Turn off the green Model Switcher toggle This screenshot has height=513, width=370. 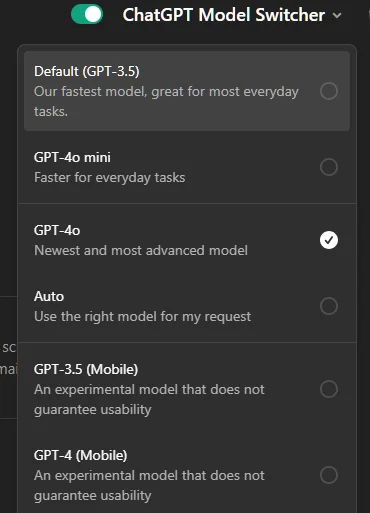coord(87,14)
